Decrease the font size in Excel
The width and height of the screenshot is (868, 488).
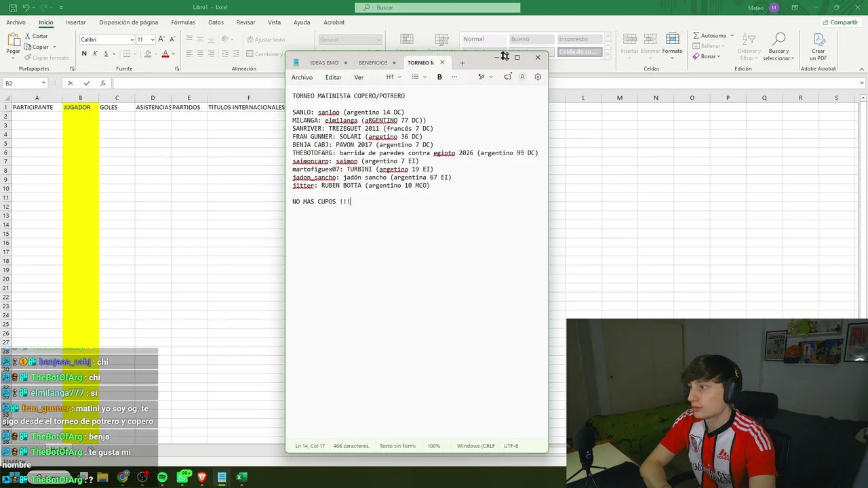pyautogui.click(x=172, y=39)
